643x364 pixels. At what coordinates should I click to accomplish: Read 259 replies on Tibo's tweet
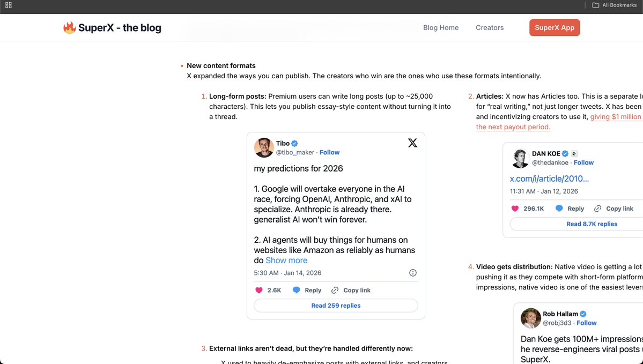[336, 306]
